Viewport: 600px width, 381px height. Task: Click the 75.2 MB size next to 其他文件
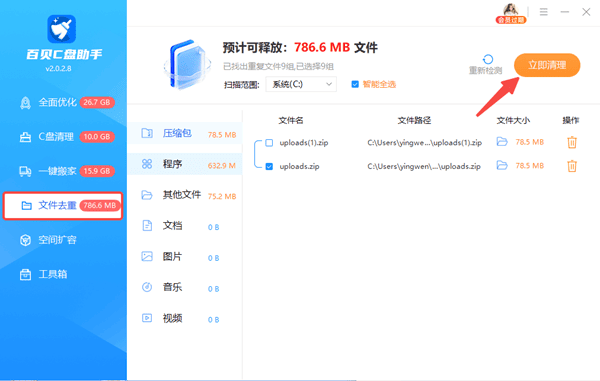click(222, 197)
